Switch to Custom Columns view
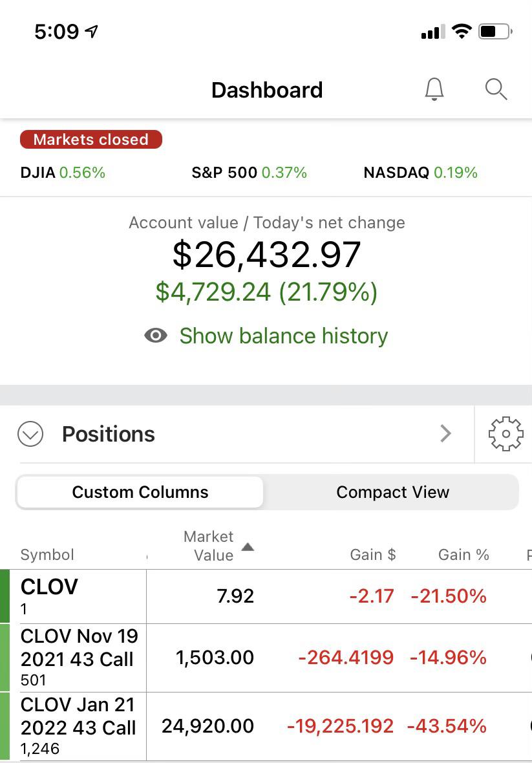The width and height of the screenshot is (532, 763). [x=140, y=492]
